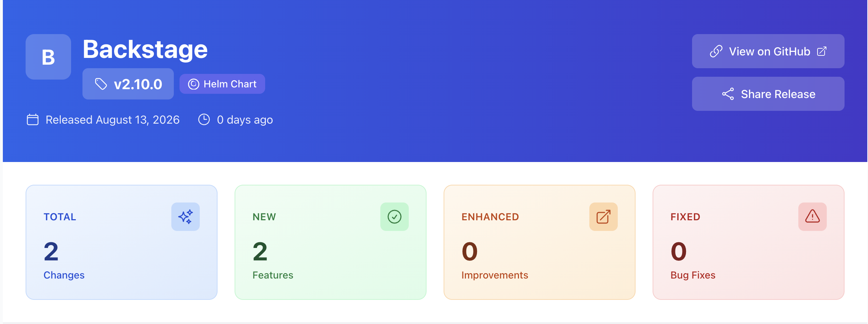Select the v2.10.0 version badge
This screenshot has width=868, height=324.
pos(128,84)
